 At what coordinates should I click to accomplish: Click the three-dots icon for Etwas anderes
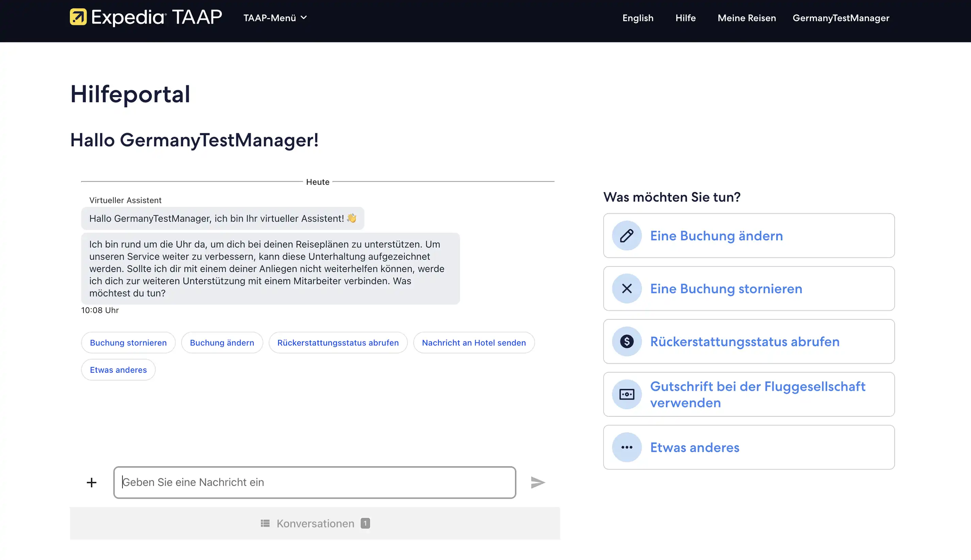click(x=626, y=447)
